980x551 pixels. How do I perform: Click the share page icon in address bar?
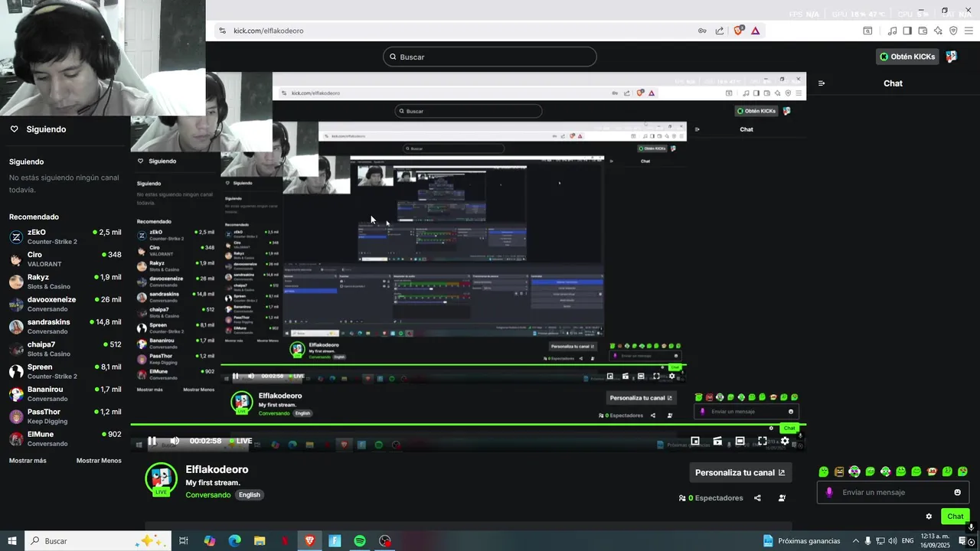pos(720,31)
